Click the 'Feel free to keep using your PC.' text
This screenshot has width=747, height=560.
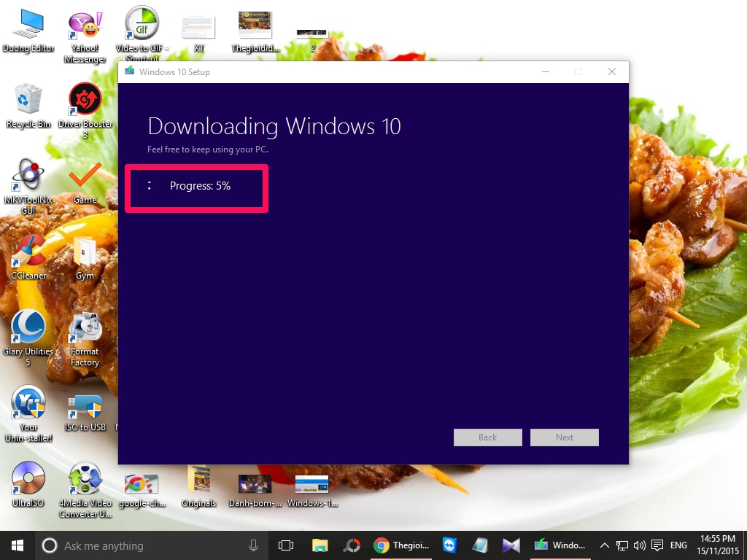208,149
